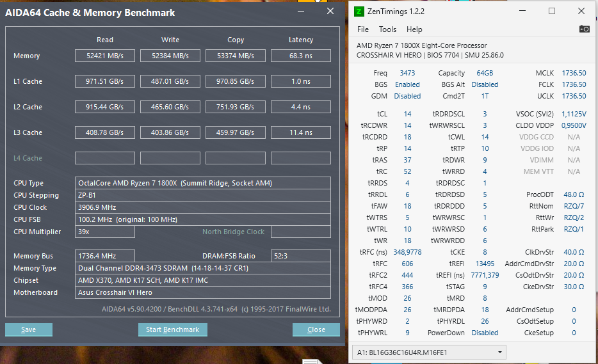This screenshot has width=598, height=364.
Task: Click the Motherboard Asus Crosshair VI Hero field
Action: [203, 292]
